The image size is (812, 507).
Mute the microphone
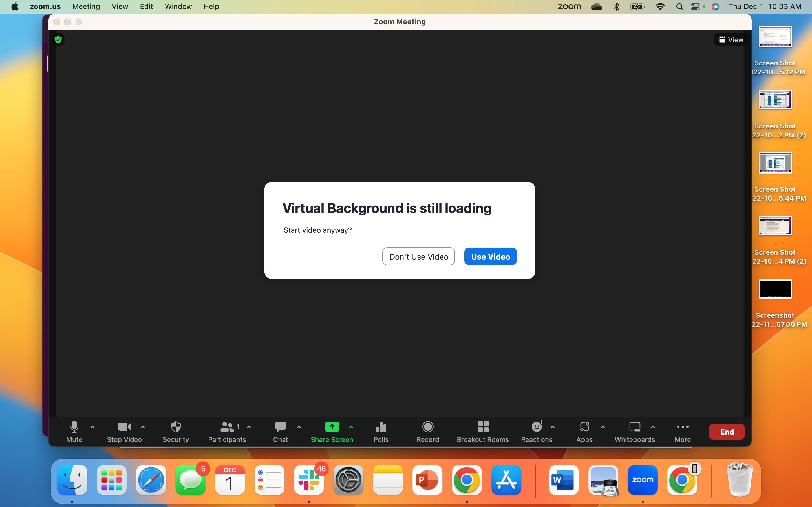pos(74,427)
